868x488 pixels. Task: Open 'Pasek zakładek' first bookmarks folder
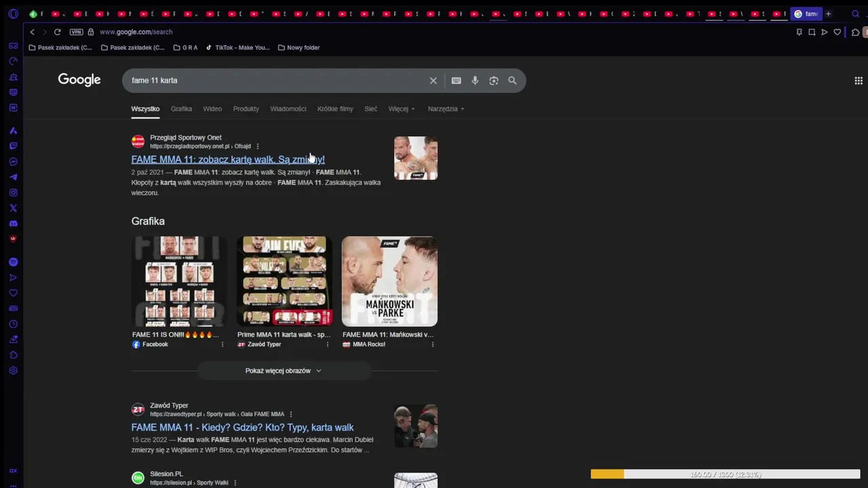click(x=60, y=47)
